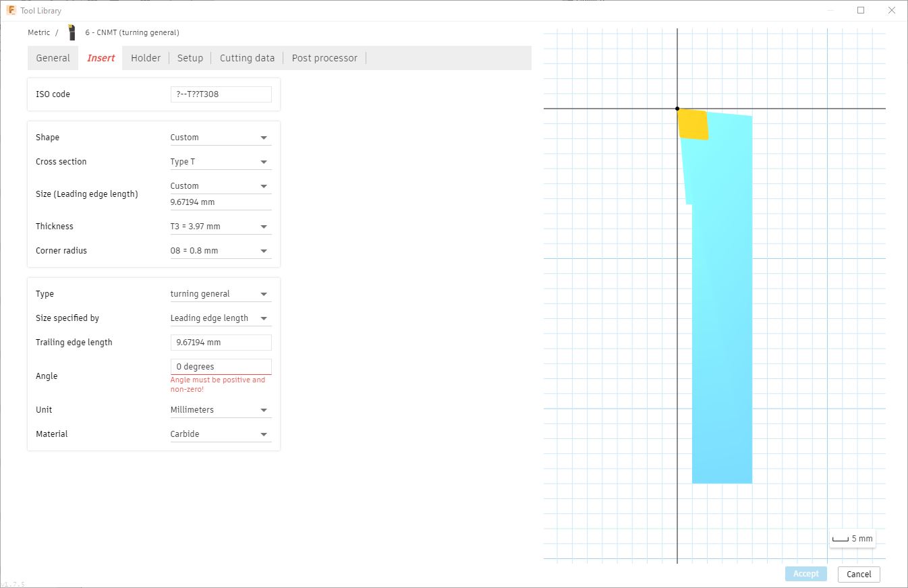Click the Fusion app icon in title bar
This screenshot has width=908, height=588.
click(x=11, y=10)
